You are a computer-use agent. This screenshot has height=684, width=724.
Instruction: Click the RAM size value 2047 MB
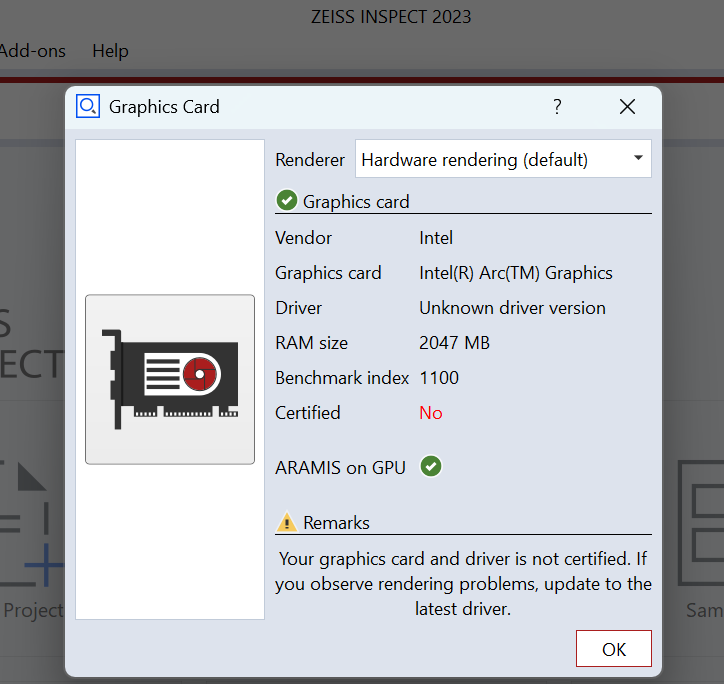pyautogui.click(x=454, y=343)
